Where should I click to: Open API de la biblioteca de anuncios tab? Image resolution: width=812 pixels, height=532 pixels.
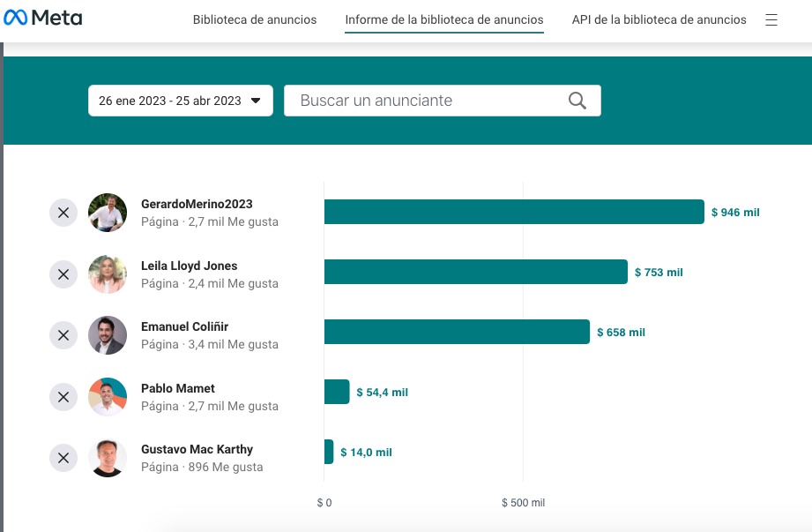659,19
